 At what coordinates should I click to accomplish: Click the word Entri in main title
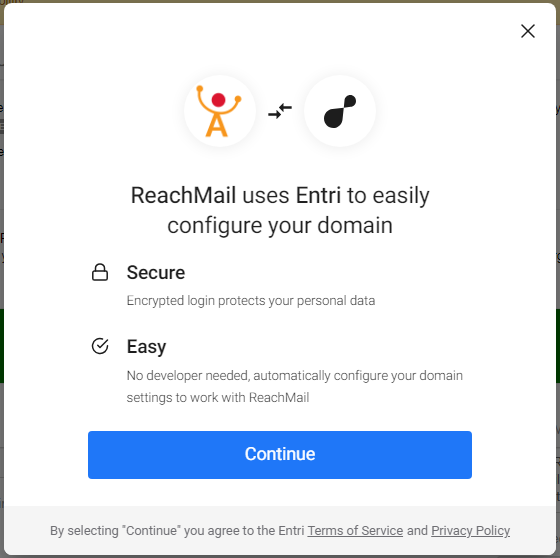tap(318, 195)
